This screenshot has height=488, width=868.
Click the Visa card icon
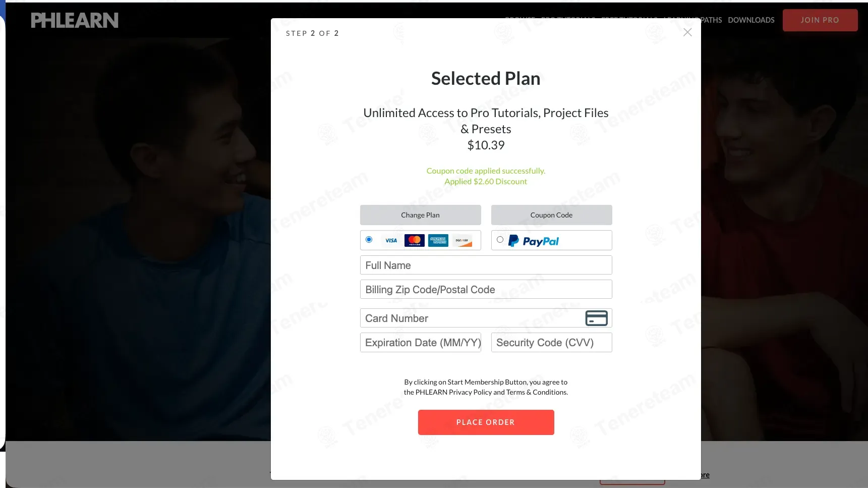(391, 241)
